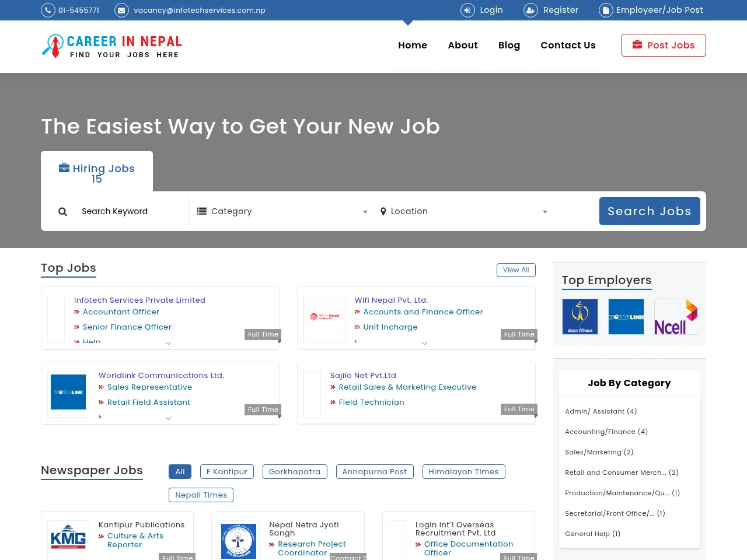Open the Category dropdown
The width and height of the screenshot is (747, 560).
(x=282, y=211)
